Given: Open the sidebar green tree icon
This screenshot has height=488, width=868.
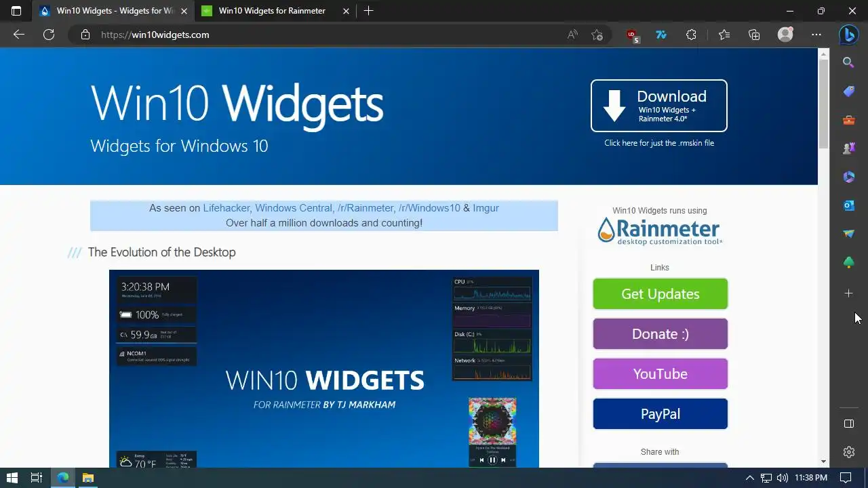Looking at the screenshot, I should [x=848, y=262].
